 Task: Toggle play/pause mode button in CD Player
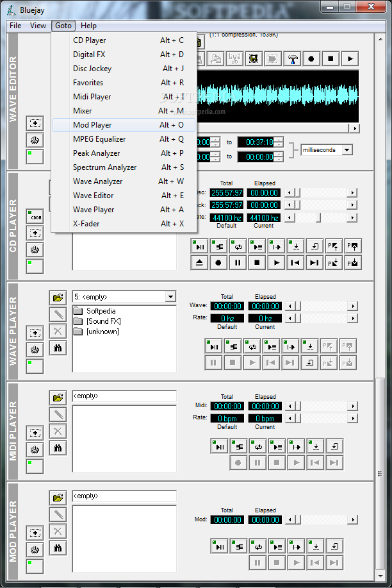point(199,246)
